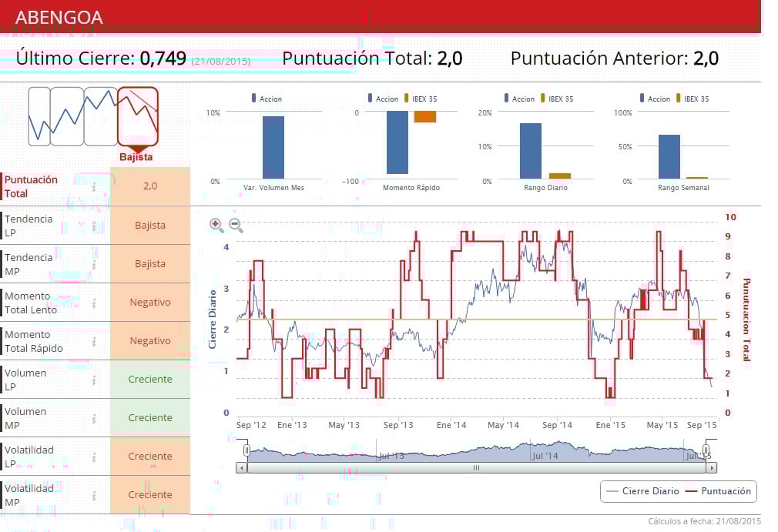Click the Puntuación Anterior: 2,0 header
778x532 pixels.
(x=614, y=58)
